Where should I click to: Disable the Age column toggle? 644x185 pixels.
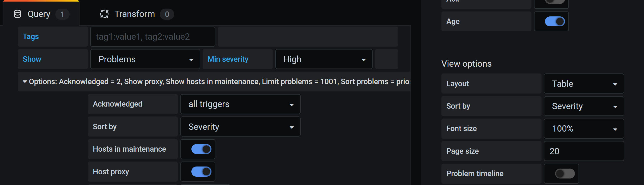point(551,21)
